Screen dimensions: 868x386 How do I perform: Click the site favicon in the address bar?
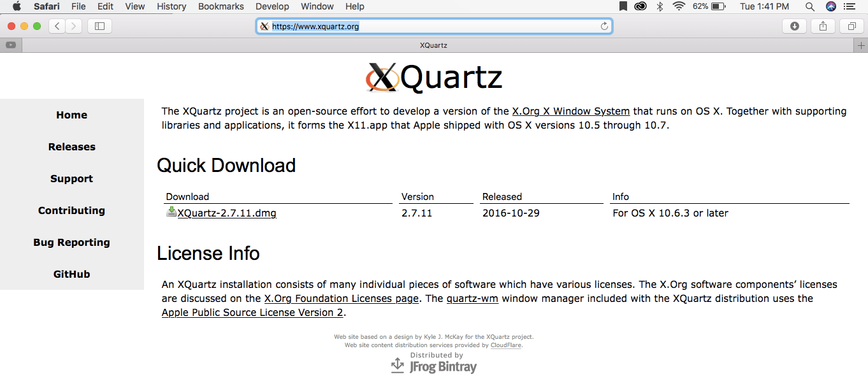point(264,26)
